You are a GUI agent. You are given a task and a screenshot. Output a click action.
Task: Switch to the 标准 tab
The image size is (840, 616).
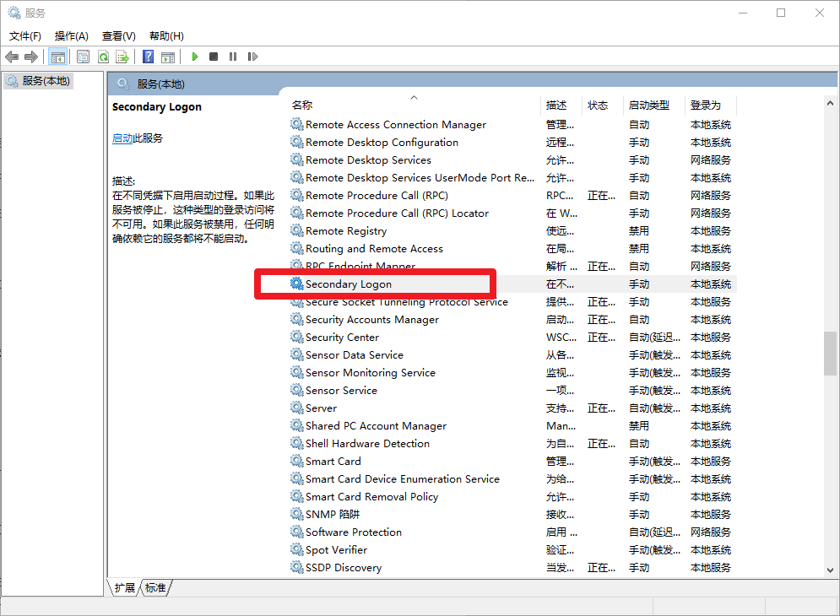155,588
